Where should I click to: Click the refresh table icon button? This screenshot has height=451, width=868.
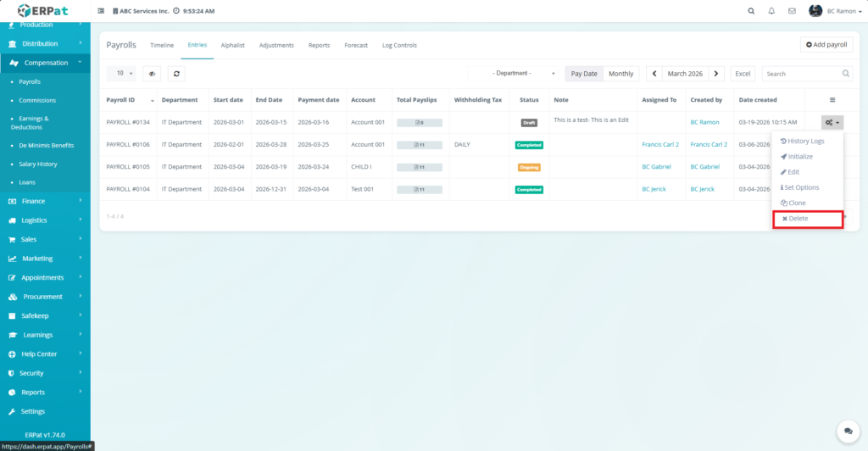176,74
